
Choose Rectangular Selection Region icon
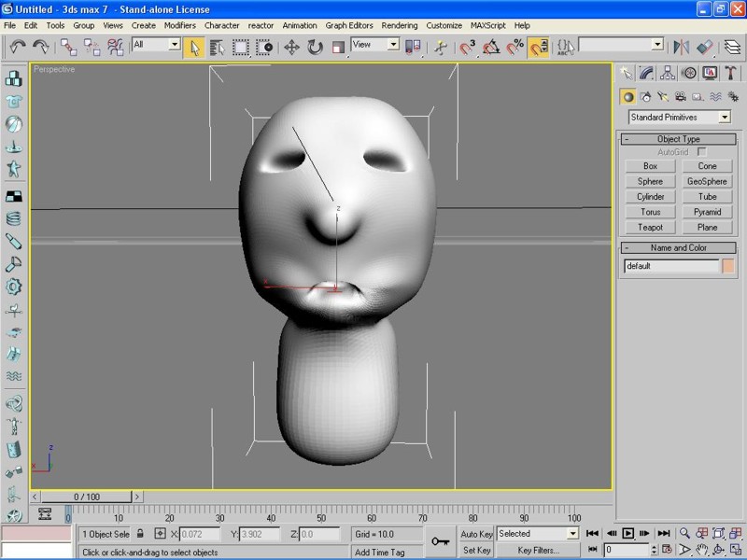241,48
